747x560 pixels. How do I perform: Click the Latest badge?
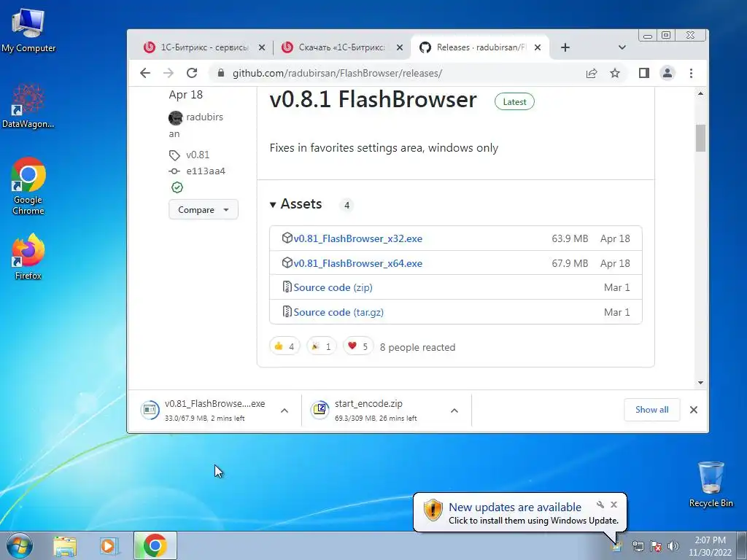[514, 101]
